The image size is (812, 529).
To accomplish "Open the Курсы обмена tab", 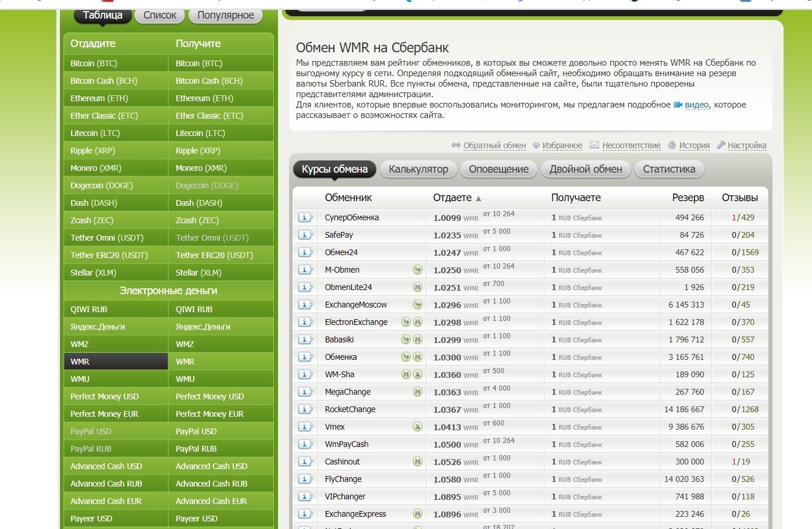I will tap(334, 169).
